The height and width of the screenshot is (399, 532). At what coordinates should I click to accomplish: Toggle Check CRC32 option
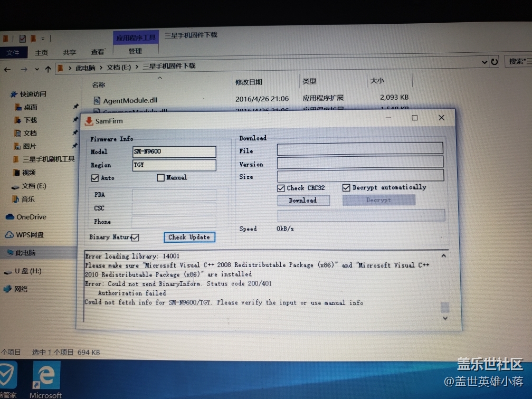(281, 188)
